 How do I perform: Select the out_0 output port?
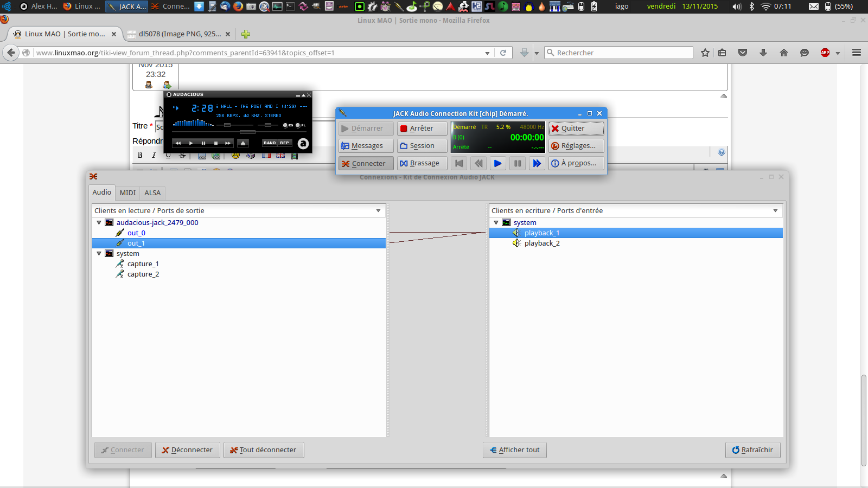point(136,233)
